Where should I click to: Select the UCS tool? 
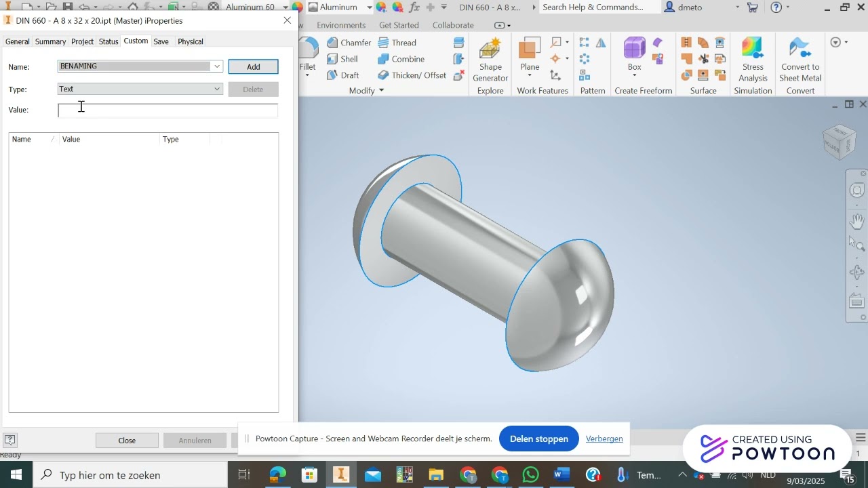(556, 75)
